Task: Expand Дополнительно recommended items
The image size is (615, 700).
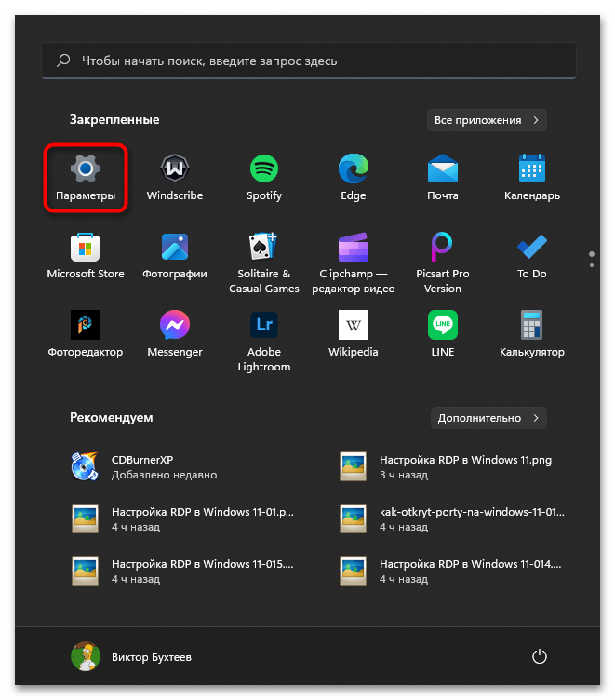Action: coord(488,418)
